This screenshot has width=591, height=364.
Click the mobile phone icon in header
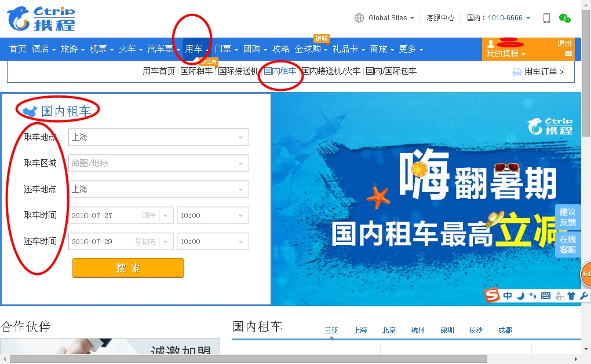(x=546, y=18)
